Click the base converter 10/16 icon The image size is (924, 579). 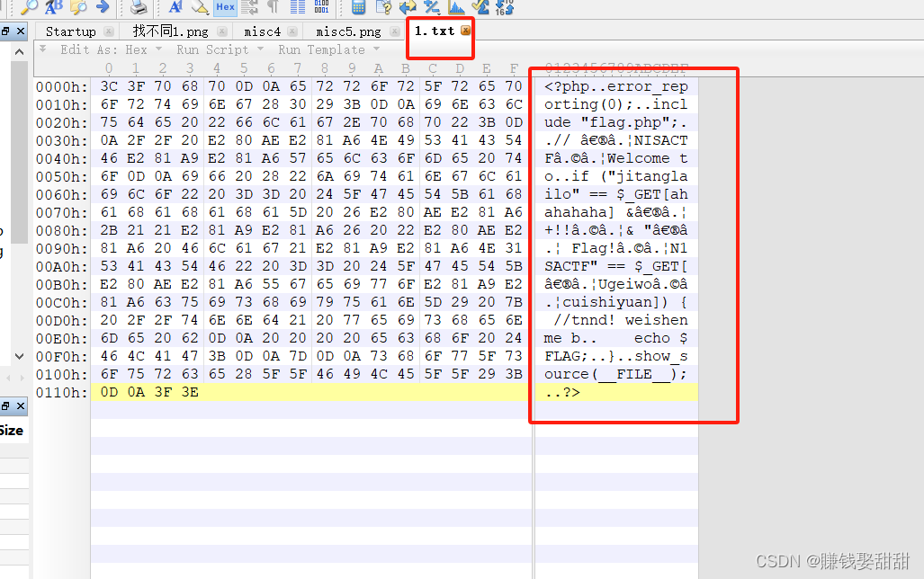[x=505, y=7]
